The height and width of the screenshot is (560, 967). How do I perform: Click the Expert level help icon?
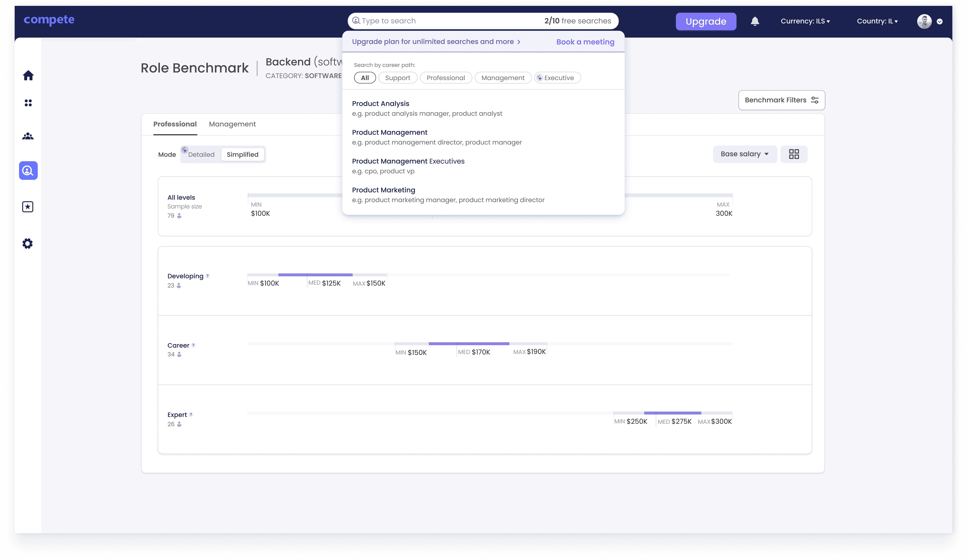pyautogui.click(x=191, y=415)
